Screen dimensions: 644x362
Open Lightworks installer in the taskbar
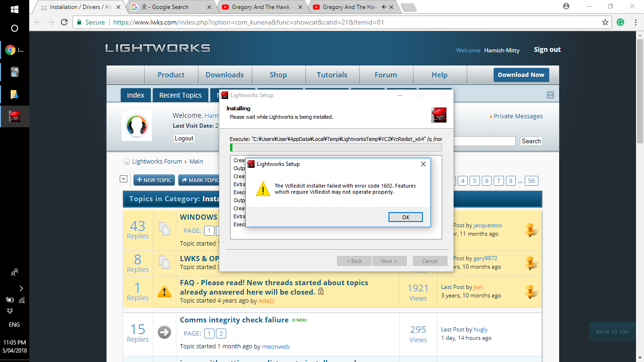[x=15, y=116]
